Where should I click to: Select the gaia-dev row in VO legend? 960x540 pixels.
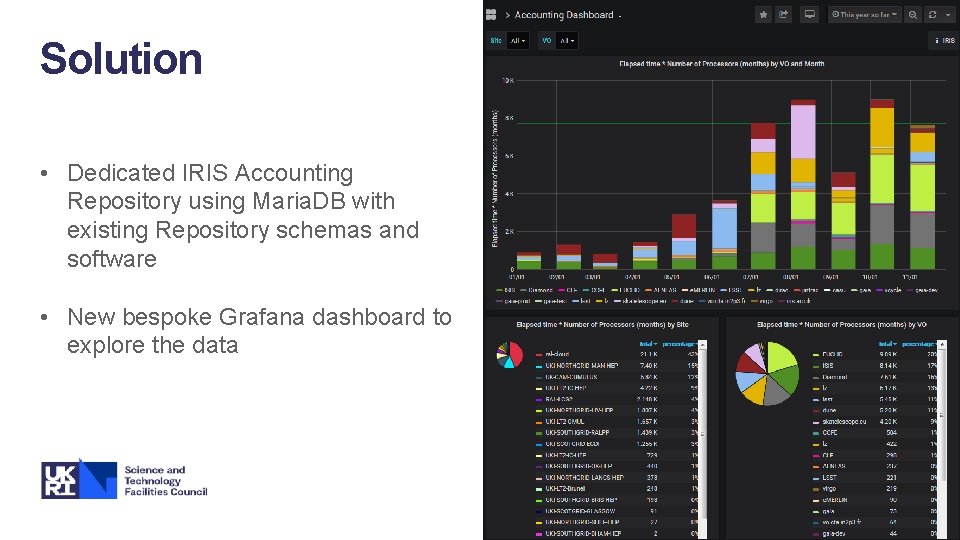[x=876, y=533]
